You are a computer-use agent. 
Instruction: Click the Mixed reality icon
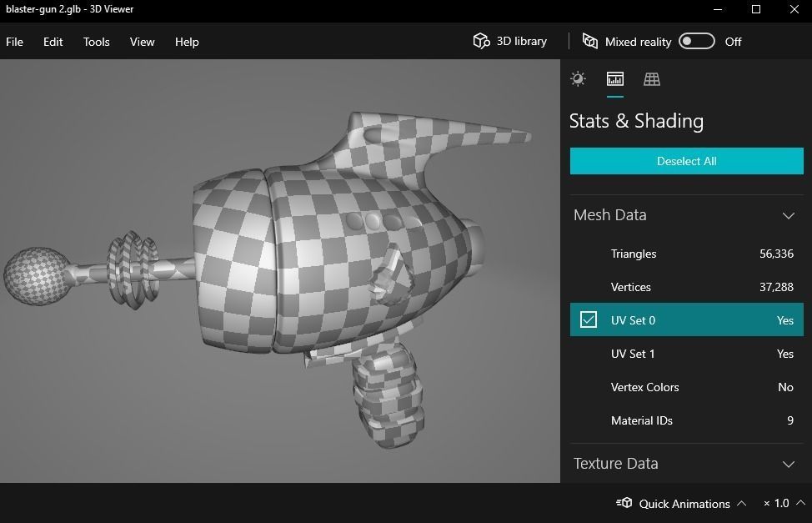click(590, 41)
